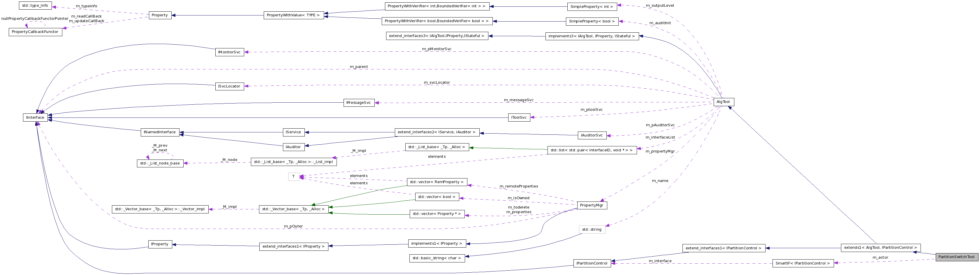Click the IToolSvc class box
The height and width of the screenshot is (275, 980).
[519, 117]
